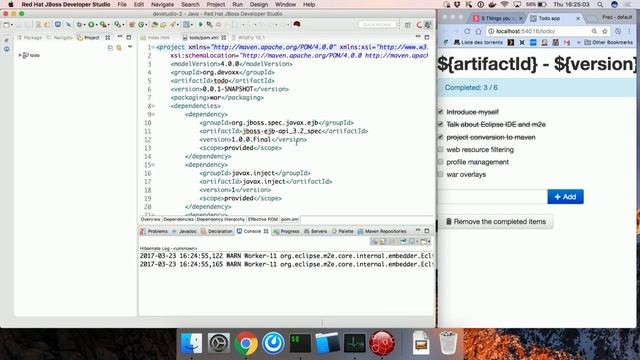Open the Navigate menu
Viewport: 640px width, 360px height.
162,4
